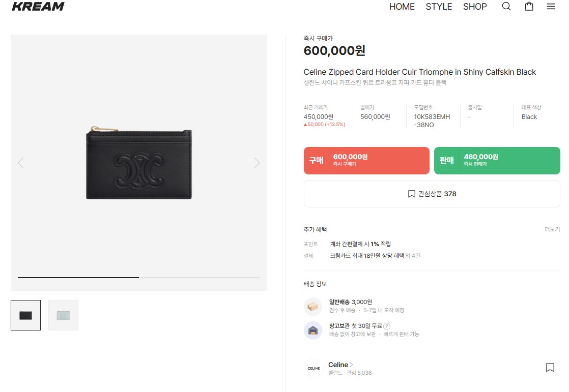
Task: Click the standard delivery box icon
Action: 313,306
